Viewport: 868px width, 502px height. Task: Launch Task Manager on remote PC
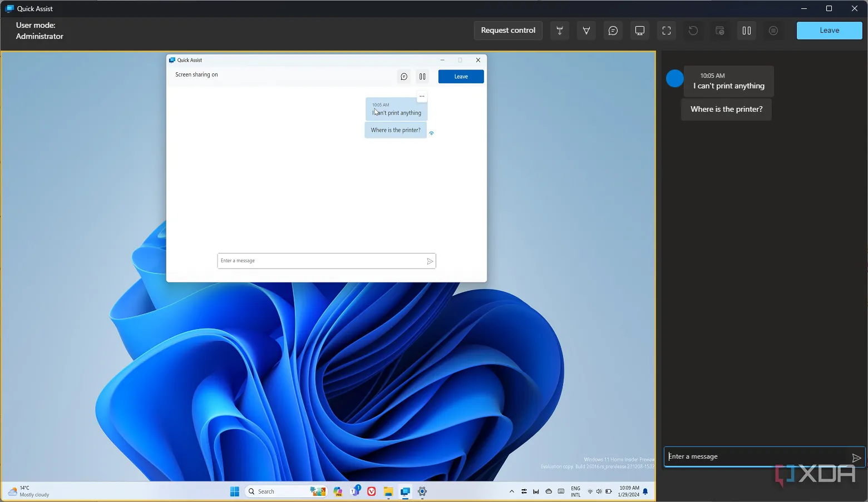(x=719, y=31)
